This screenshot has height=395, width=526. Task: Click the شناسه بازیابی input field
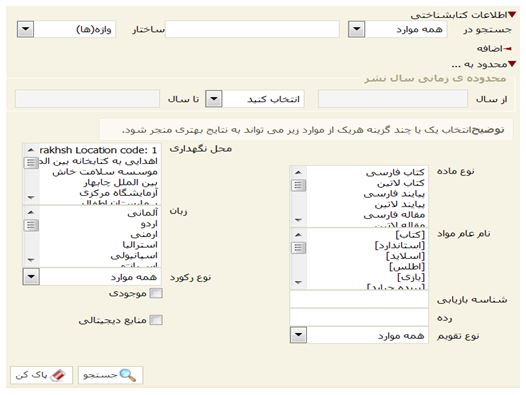click(x=359, y=299)
